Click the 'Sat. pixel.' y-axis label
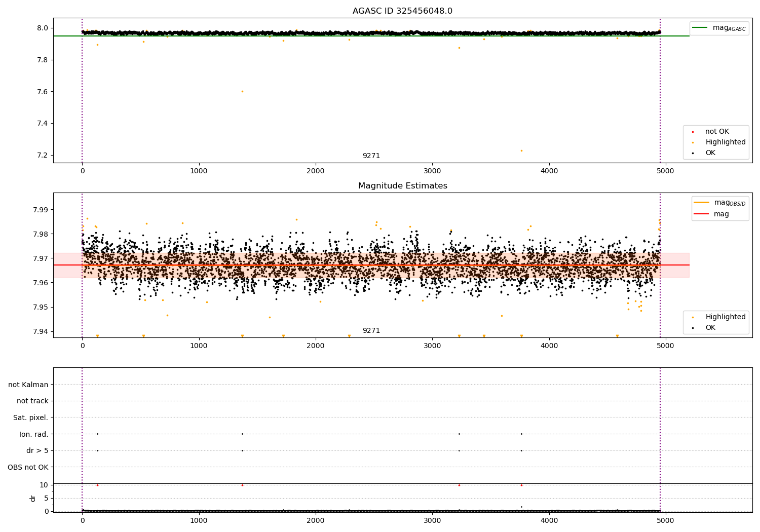 (x=31, y=418)
